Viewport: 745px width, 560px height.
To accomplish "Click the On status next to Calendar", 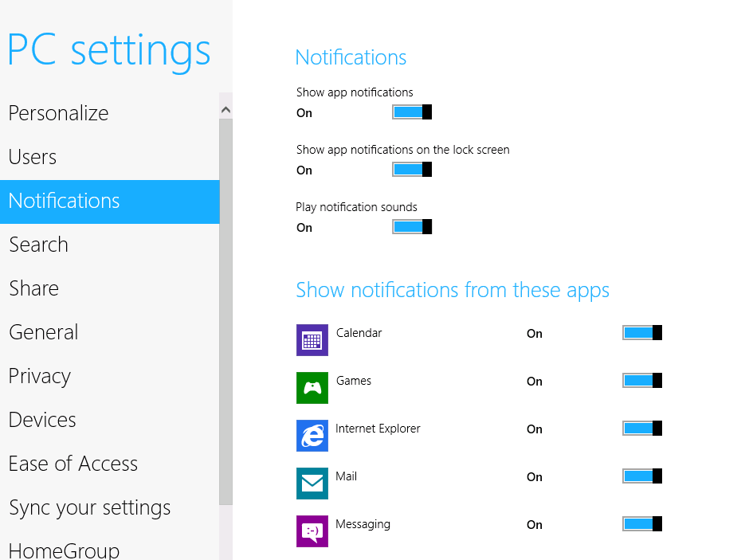I will (x=535, y=334).
